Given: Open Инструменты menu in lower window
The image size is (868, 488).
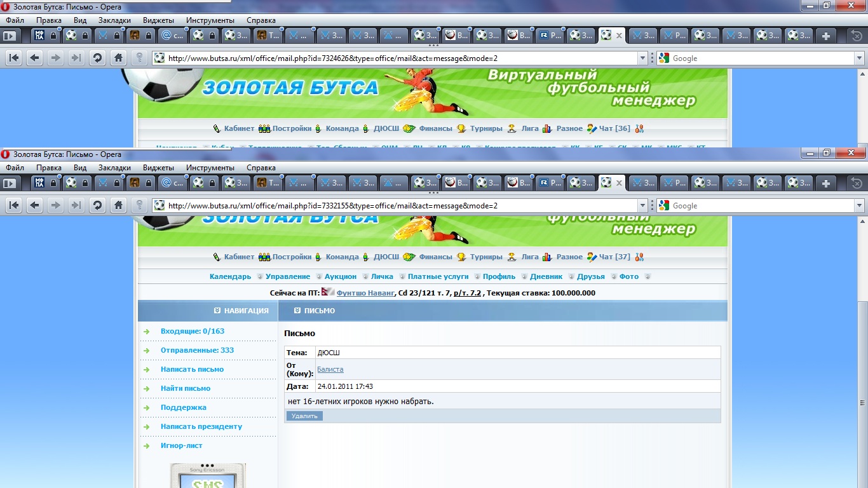Looking at the screenshot, I should coord(210,168).
